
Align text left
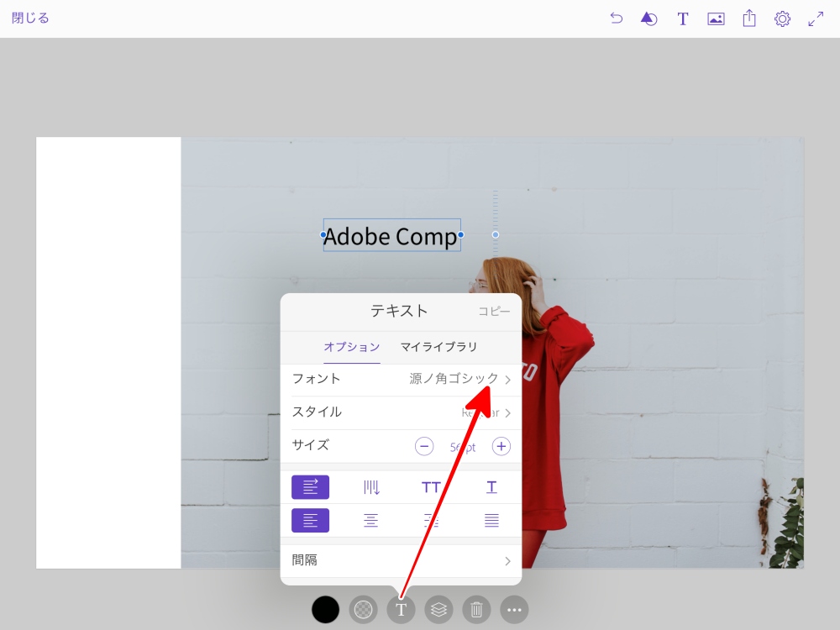[310, 521]
